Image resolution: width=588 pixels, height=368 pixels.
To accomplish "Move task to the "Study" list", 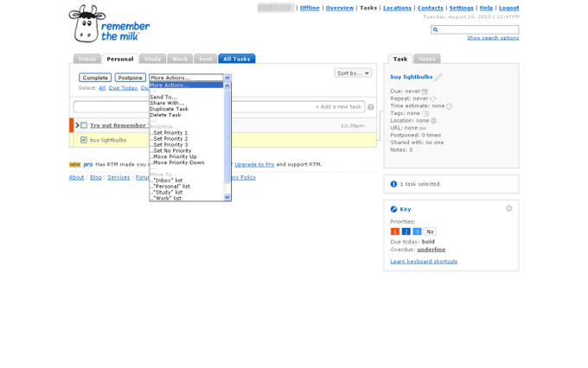I will [x=166, y=193].
